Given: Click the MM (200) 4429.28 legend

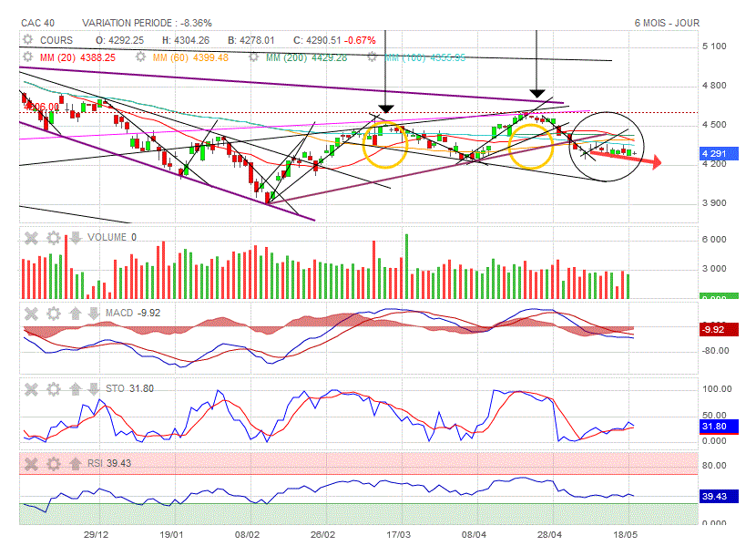Looking at the screenshot, I should [307, 57].
